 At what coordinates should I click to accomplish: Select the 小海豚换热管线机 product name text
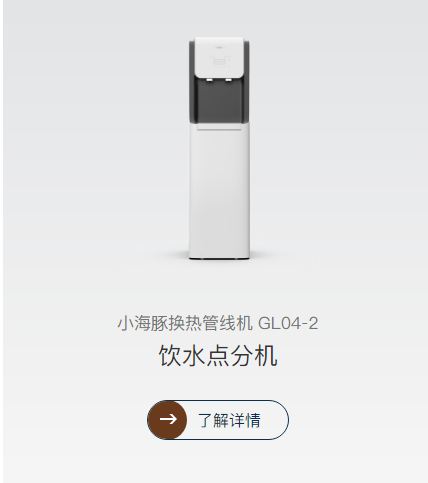(185, 323)
